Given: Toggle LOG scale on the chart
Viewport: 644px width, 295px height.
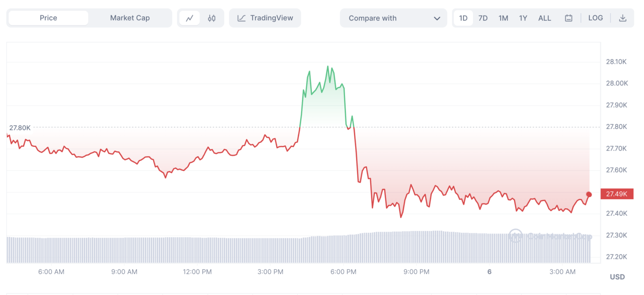Looking at the screenshot, I should pyautogui.click(x=595, y=18).
